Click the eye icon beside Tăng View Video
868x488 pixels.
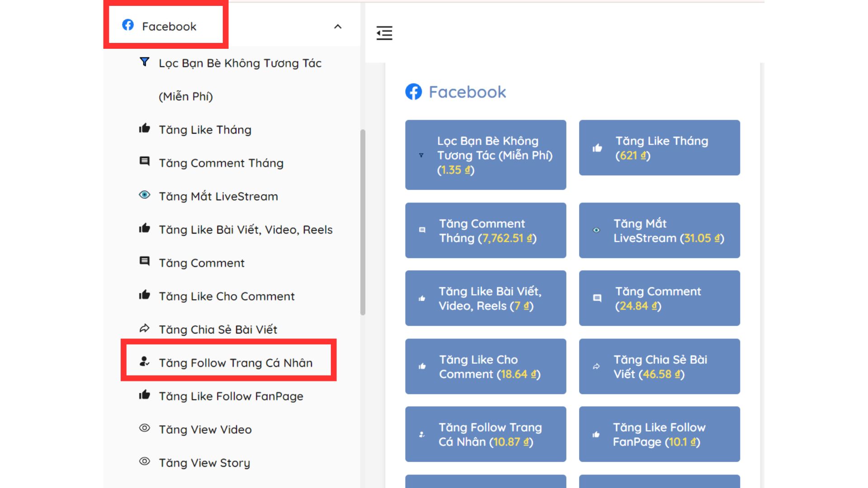(144, 428)
